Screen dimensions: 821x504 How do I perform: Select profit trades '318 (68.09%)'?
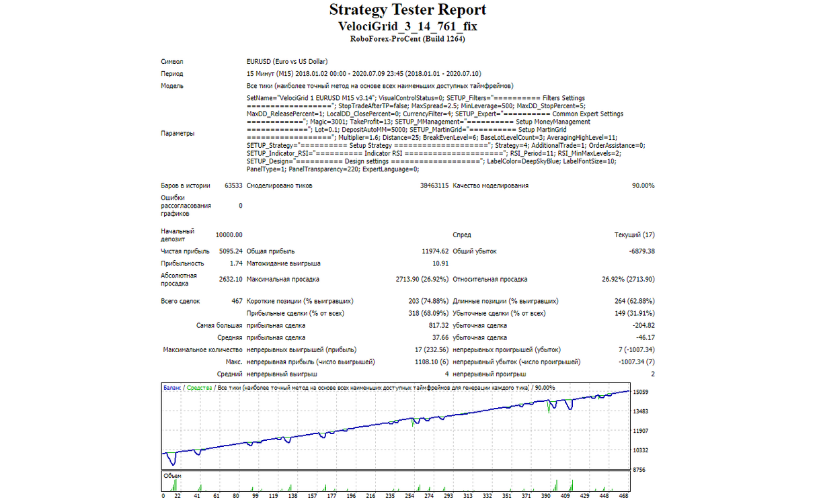(428, 313)
